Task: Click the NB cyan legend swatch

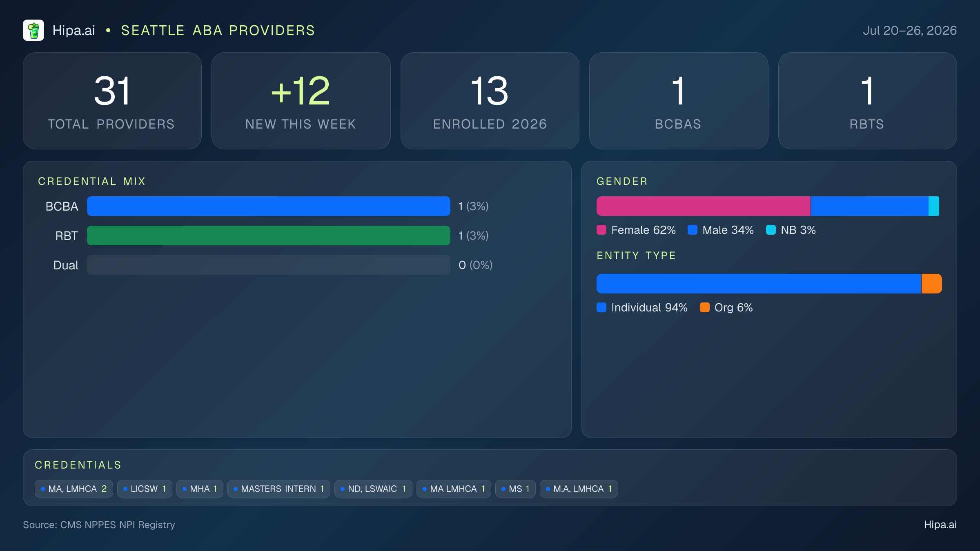Action: pyautogui.click(x=771, y=230)
